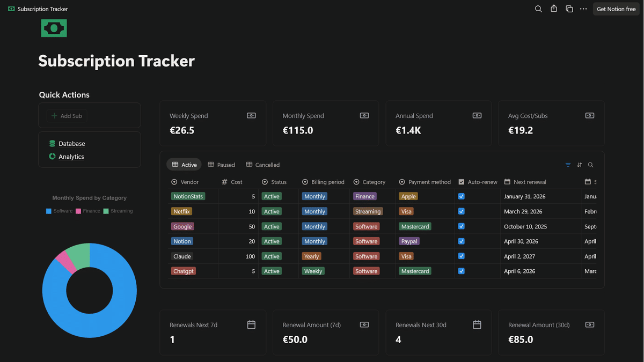Image resolution: width=644 pixels, height=362 pixels.
Task: Open the Category column header menu
Action: (372, 182)
